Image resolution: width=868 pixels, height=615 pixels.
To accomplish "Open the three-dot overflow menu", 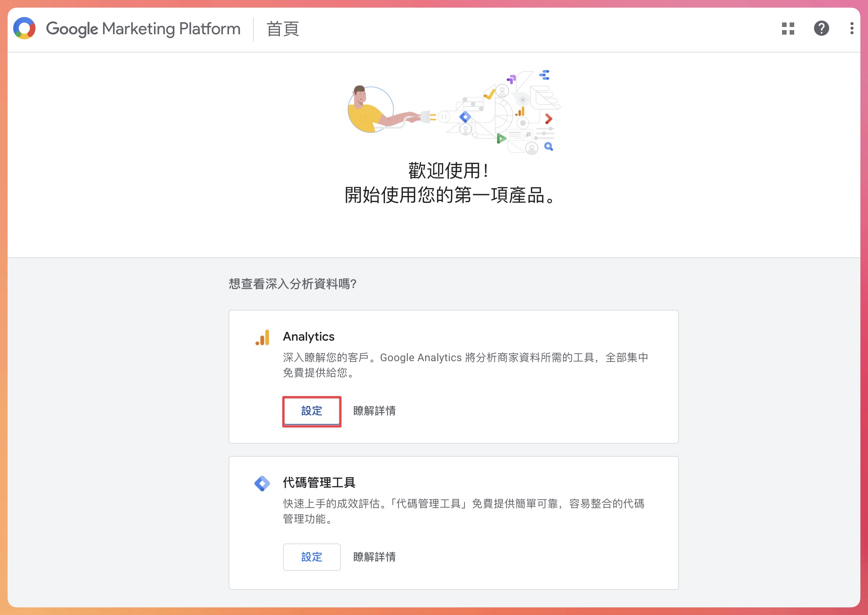I will 851,28.
